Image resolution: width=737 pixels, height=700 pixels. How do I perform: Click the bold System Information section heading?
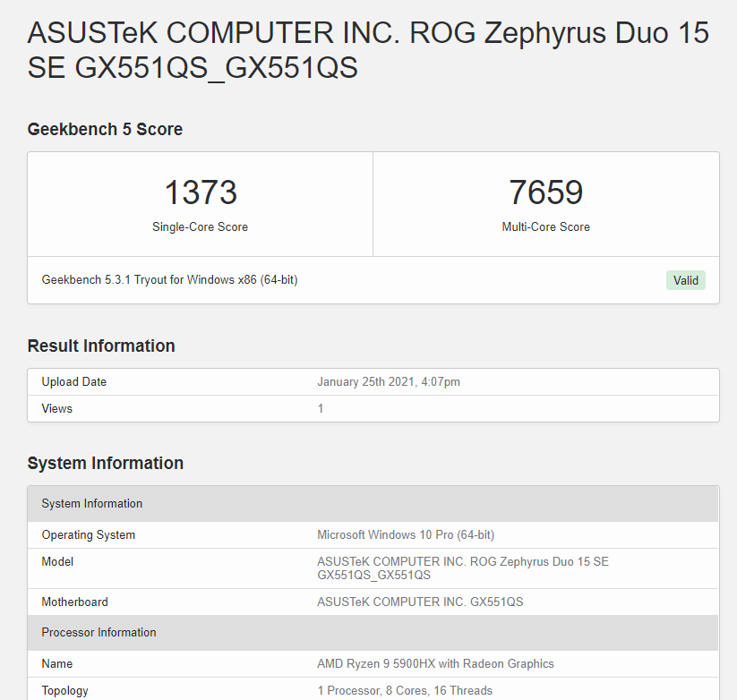click(106, 463)
